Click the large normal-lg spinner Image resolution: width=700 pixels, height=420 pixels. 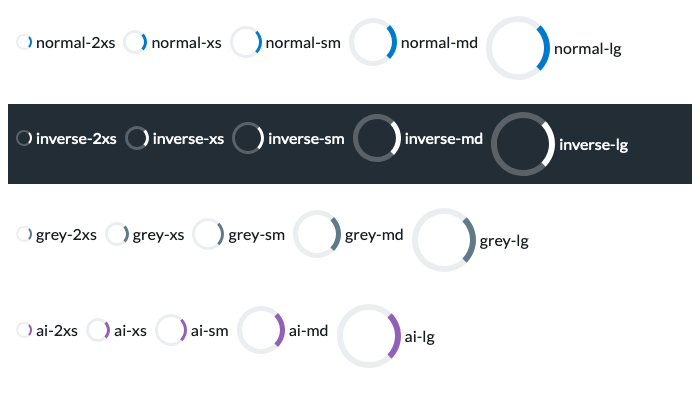pos(518,48)
